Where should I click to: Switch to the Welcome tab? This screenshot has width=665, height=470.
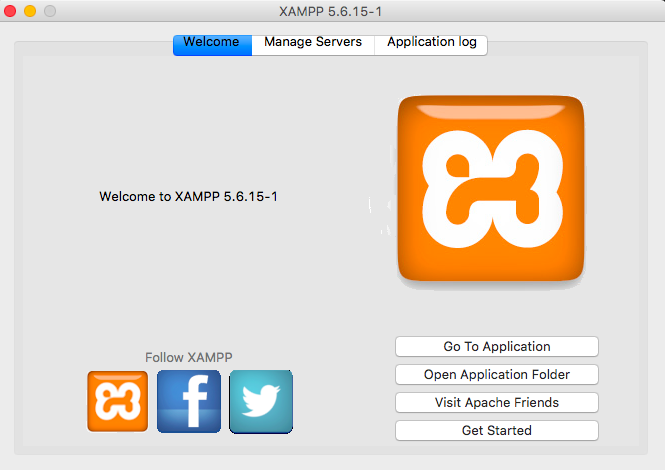(x=212, y=45)
